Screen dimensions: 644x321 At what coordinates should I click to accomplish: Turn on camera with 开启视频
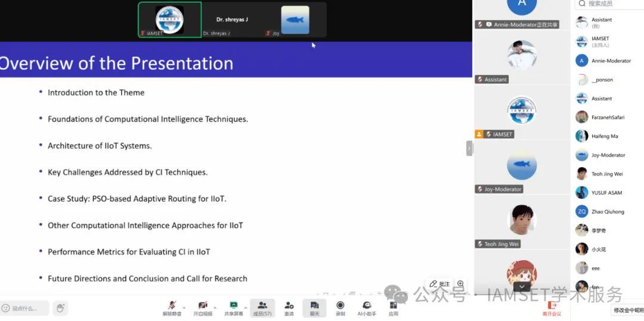click(x=203, y=308)
